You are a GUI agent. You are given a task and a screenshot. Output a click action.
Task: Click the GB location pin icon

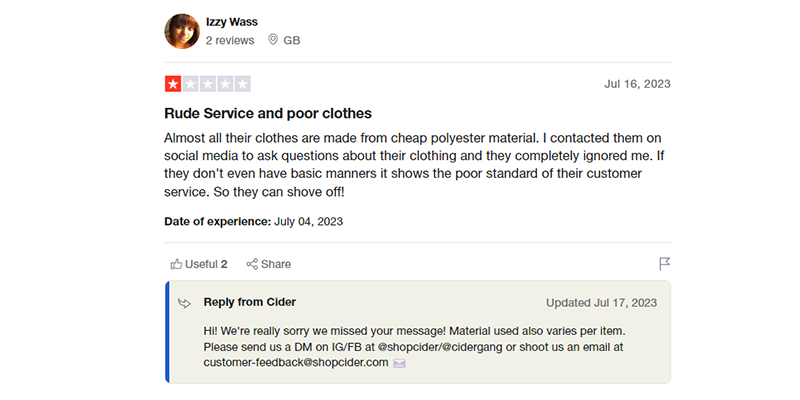(274, 41)
